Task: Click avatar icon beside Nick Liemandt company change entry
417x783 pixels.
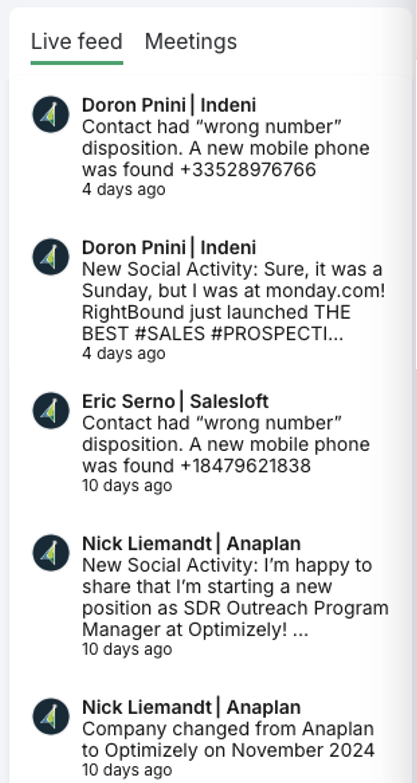Action: tap(51, 717)
